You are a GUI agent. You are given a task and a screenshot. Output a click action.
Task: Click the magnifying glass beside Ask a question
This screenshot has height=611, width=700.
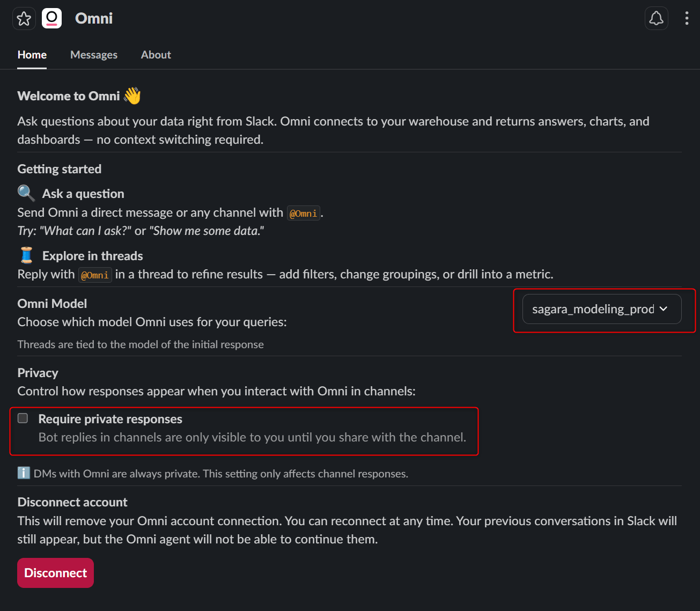tap(26, 193)
